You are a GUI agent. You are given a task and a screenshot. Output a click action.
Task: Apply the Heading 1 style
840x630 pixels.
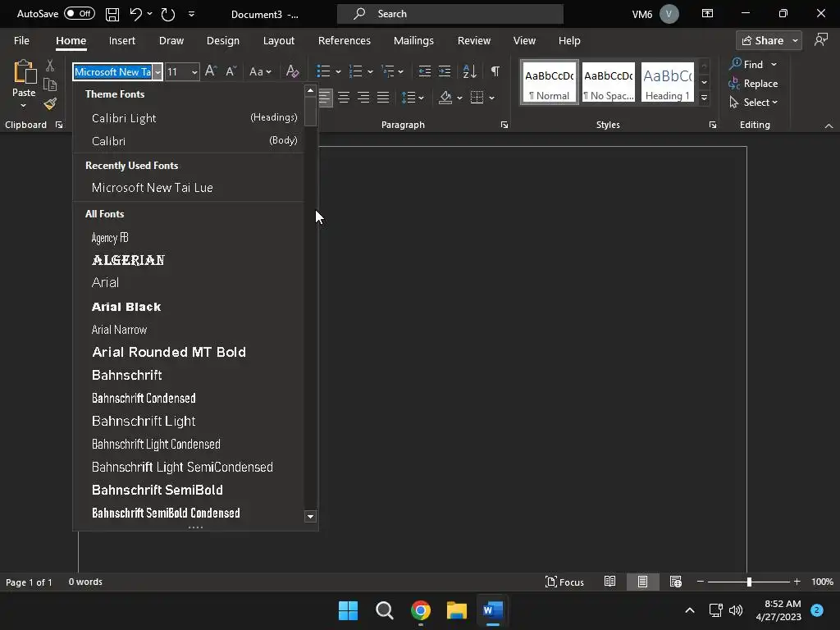tap(668, 83)
